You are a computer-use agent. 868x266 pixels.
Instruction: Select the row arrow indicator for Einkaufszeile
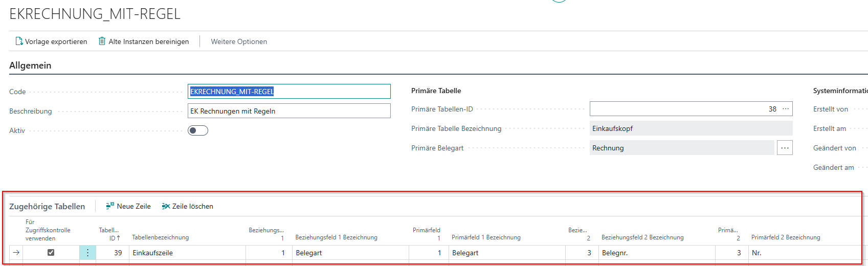tap(16, 253)
